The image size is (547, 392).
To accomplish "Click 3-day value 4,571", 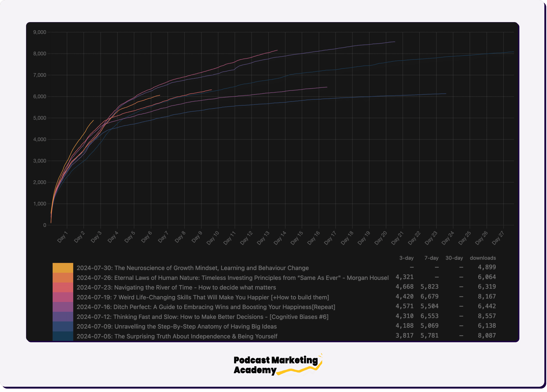I will 405,306.
